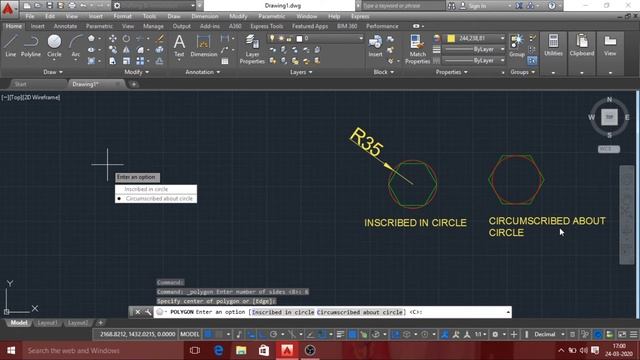
Task: Click the customization menu icon on status bar
Action: click(633, 334)
